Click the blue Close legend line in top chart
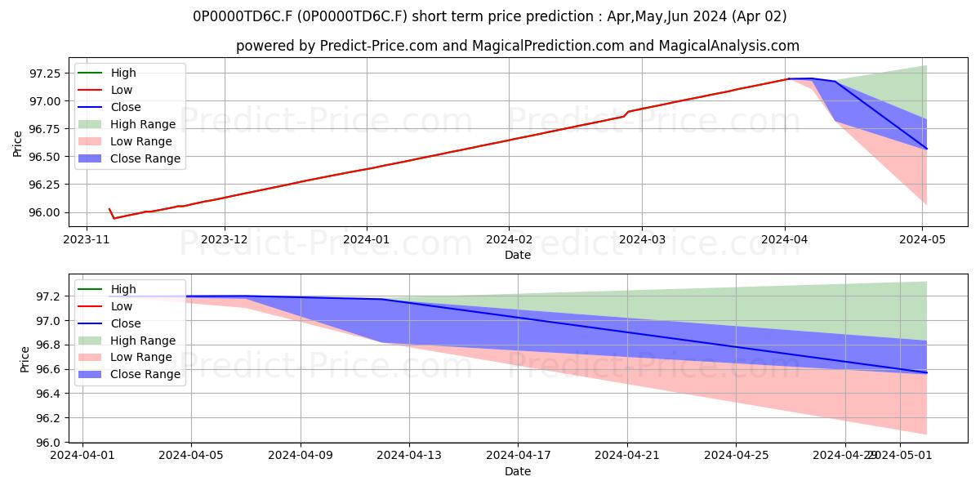The width and height of the screenshot is (980, 490). click(x=92, y=107)
